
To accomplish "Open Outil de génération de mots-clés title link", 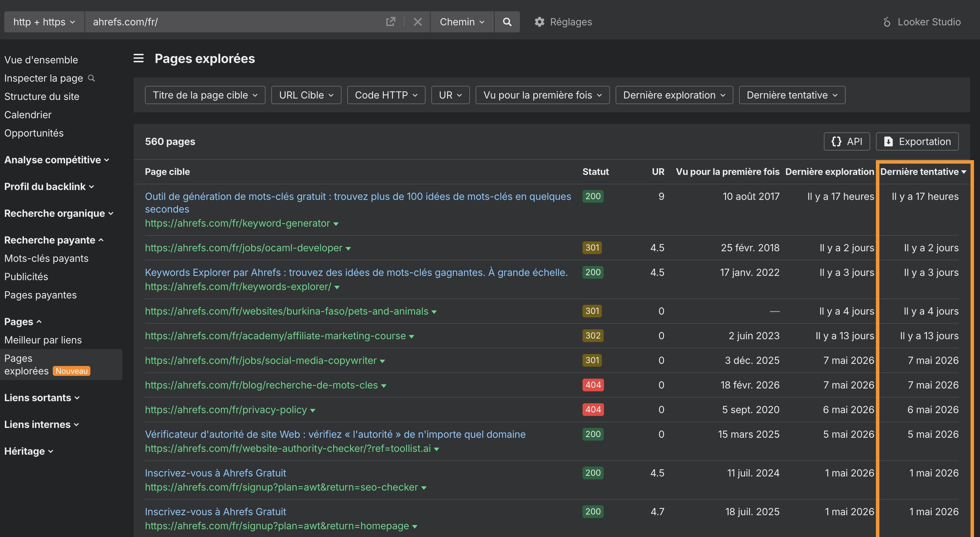I will pyautogui.click(x=358, y=202).
